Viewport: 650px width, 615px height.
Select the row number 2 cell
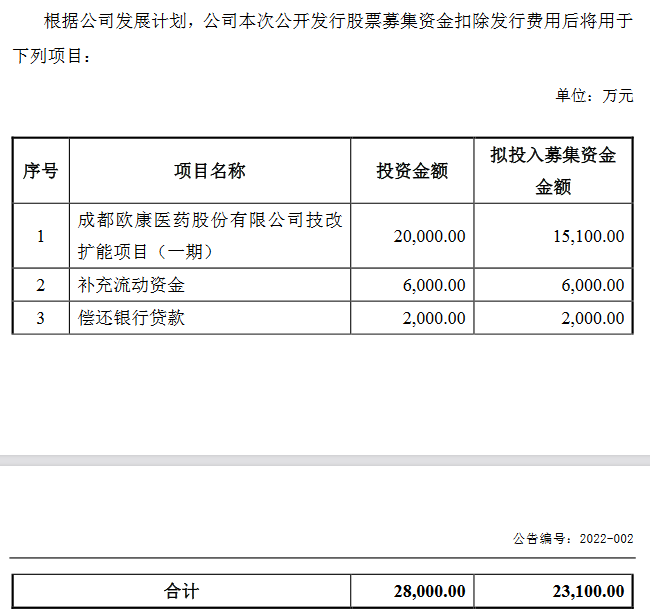pos(41,285)
